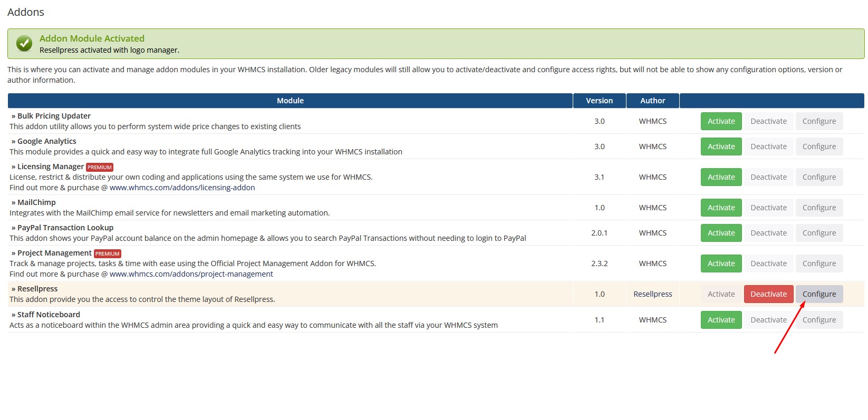Click the Version column header
Screen dimensions: 868x420
(599, 101)
